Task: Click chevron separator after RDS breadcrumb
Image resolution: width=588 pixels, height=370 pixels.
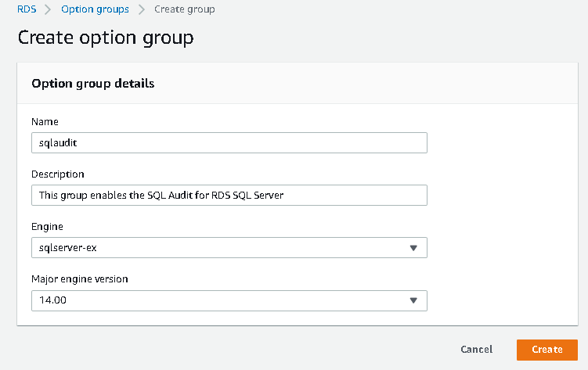Action: coord(49,9)
